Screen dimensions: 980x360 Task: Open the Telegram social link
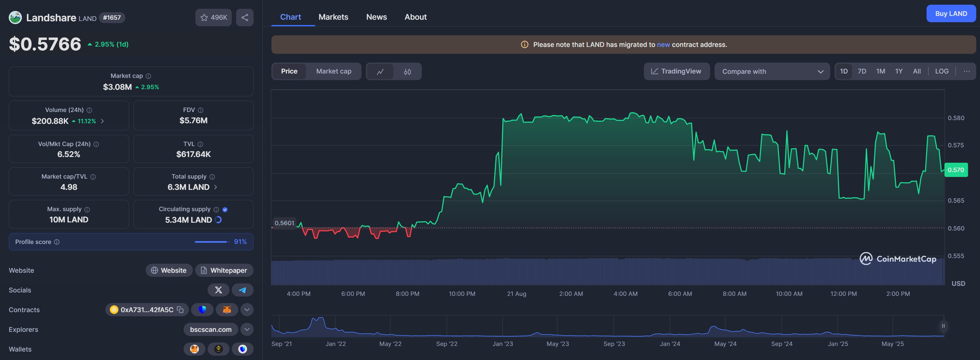click(242, 290)
